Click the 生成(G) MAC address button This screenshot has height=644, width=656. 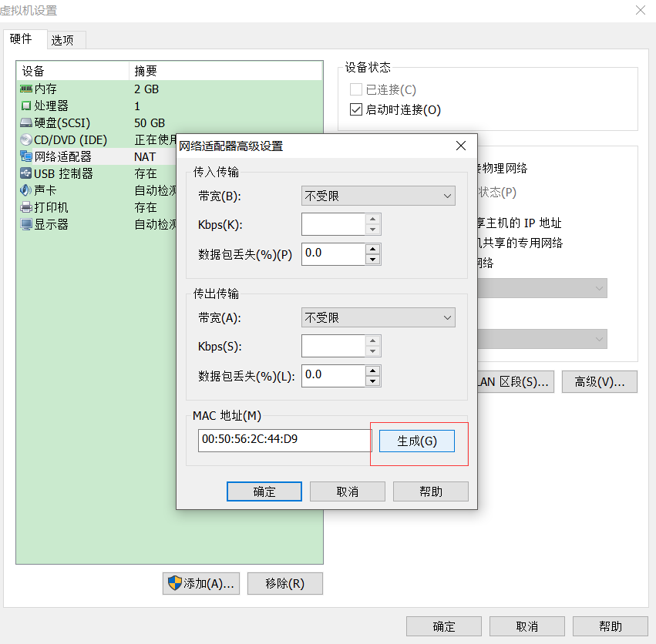point(416,441)
